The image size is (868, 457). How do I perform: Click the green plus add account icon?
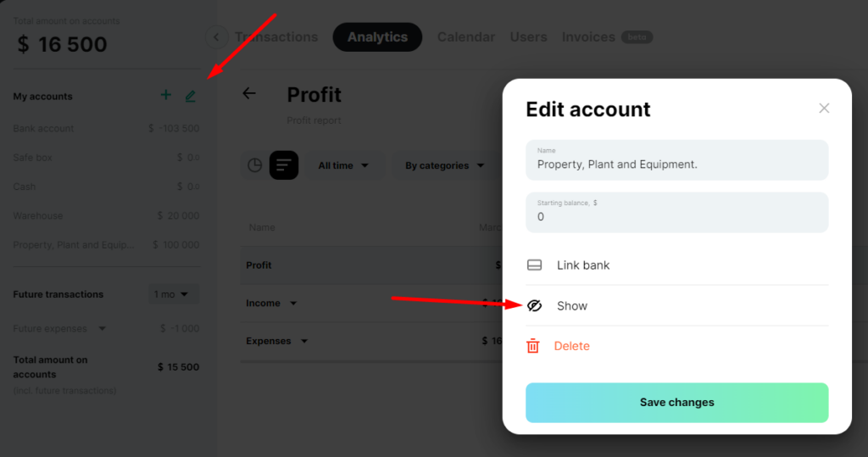click(165, 95)
